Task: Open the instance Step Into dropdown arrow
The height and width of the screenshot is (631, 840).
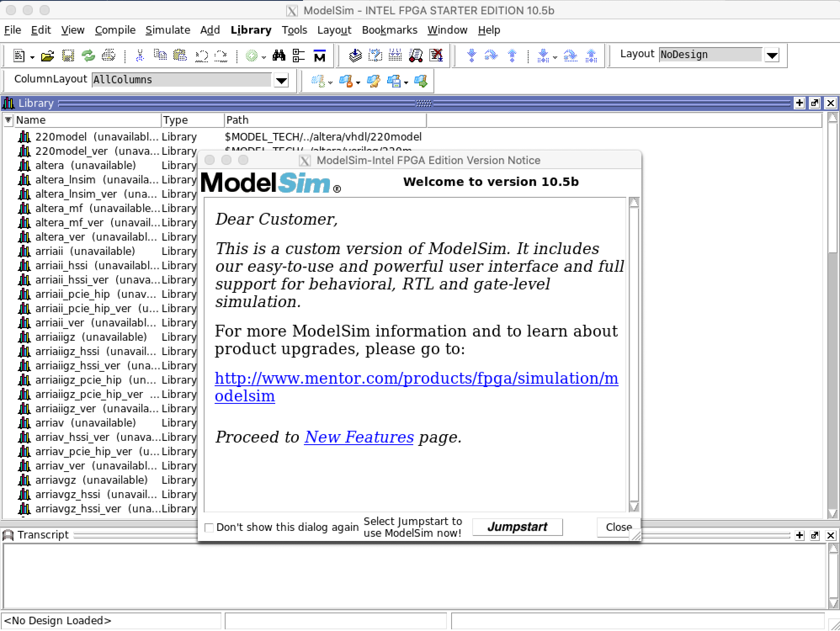Action: pos(555,57)
